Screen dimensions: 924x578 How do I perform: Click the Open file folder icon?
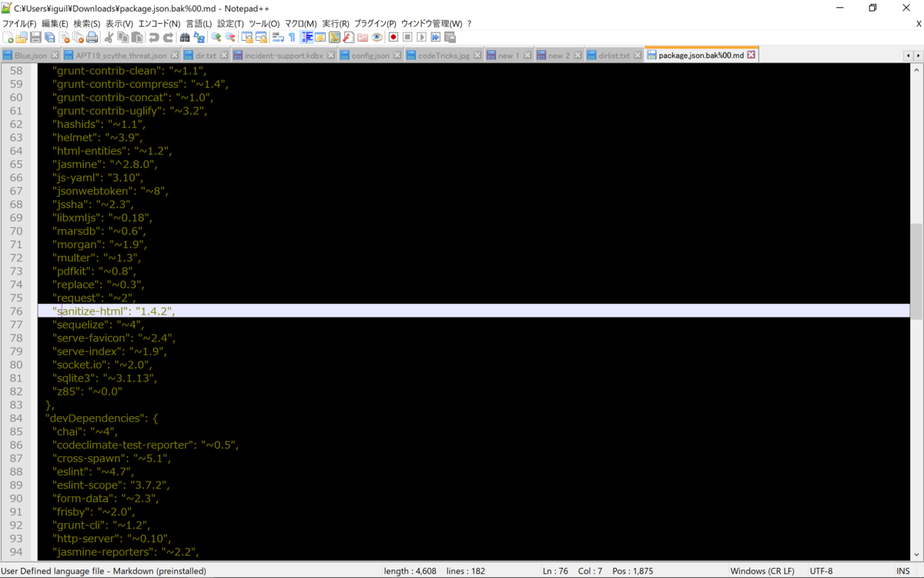(22, 37)
